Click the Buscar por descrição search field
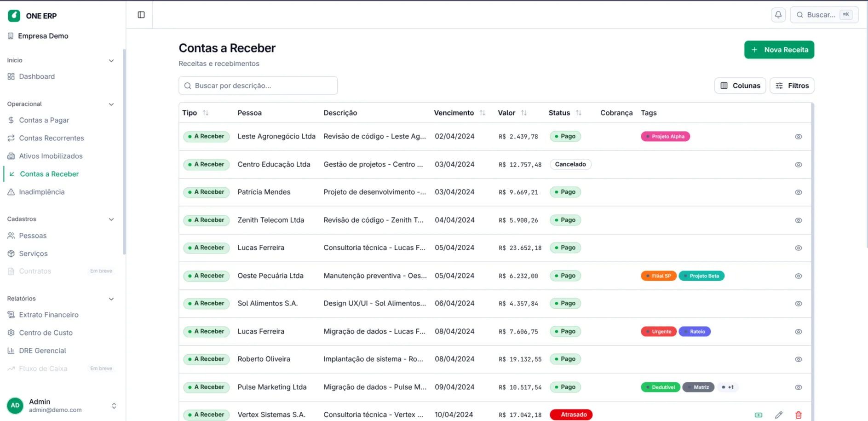868x421 pixels. [x=258, y=86]
